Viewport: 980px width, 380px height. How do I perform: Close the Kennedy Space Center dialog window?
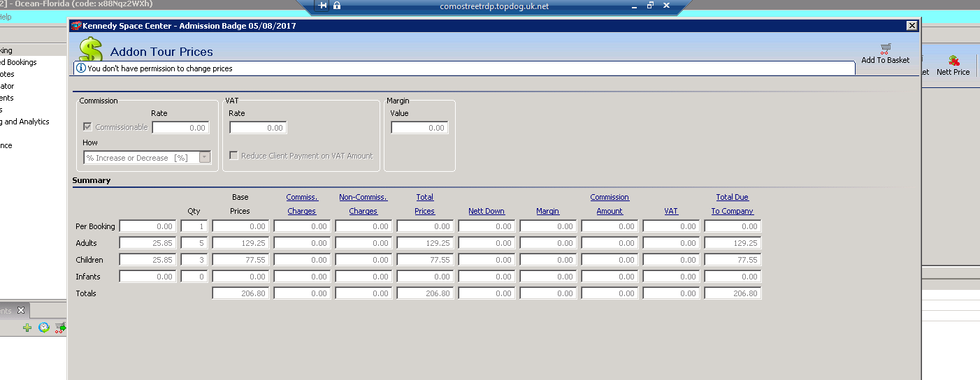point(911,26)
